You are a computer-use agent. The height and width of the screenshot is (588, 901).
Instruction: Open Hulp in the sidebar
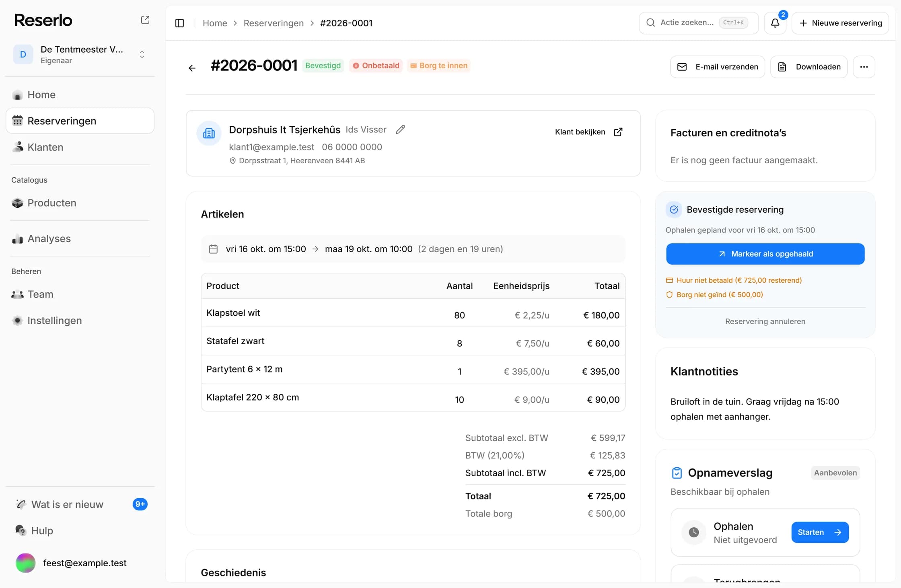(80, 530)
